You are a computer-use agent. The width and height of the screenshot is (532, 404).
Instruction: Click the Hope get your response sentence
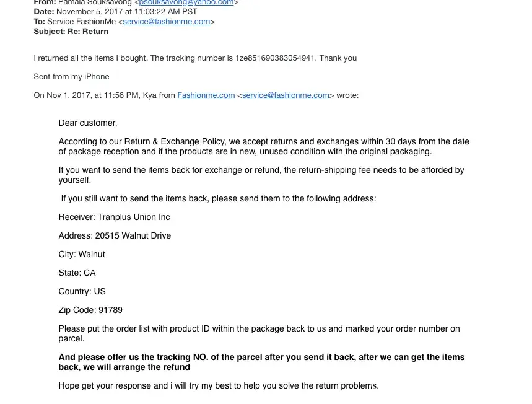(x=218, y=386)
